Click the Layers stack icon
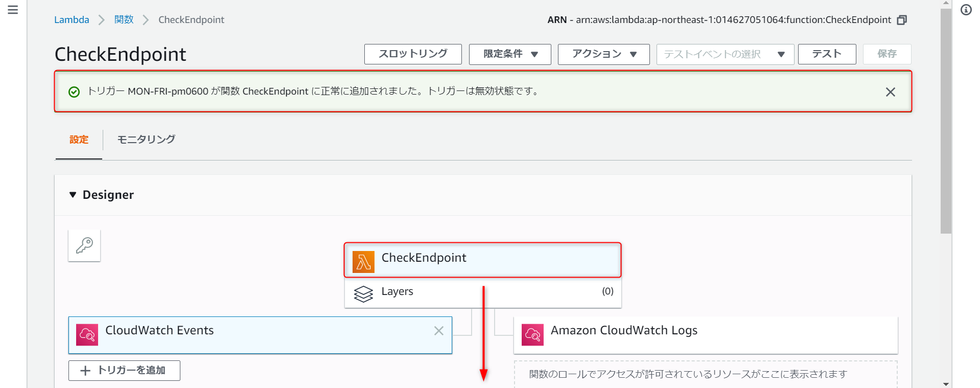This screenshot has height=388, width=980. (x=363, y=294)
